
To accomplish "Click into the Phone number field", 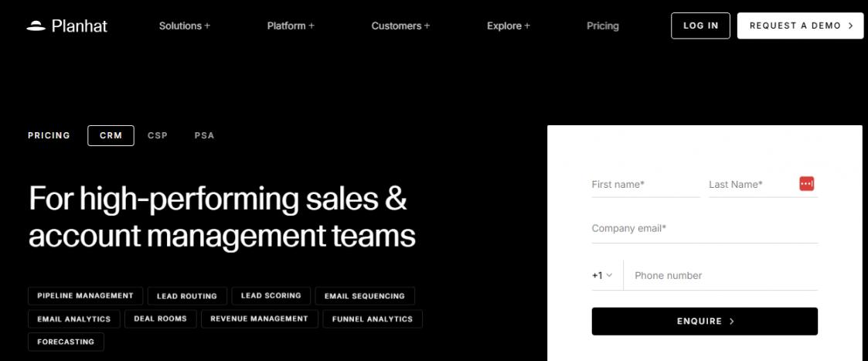I will tap(720, 275).
